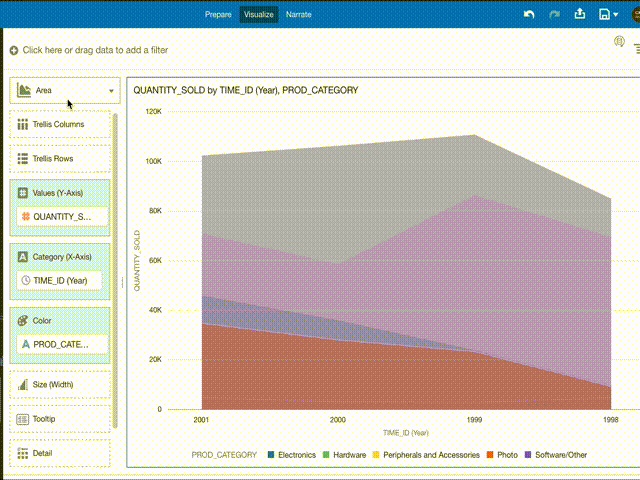Click the Color palette icon
Image resolution: width=640 pixels, height=480 pixels.
pyautogui.click(x=23, y=321)
